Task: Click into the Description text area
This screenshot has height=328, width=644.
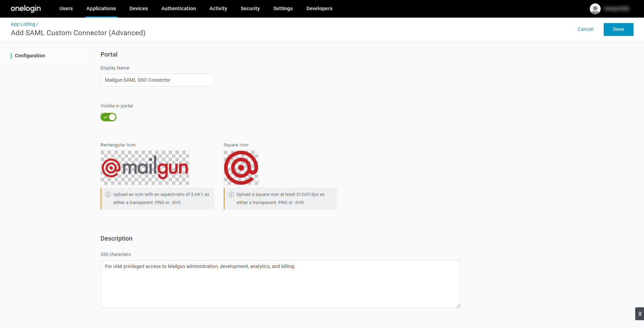Action: click(x=280, y=284)
